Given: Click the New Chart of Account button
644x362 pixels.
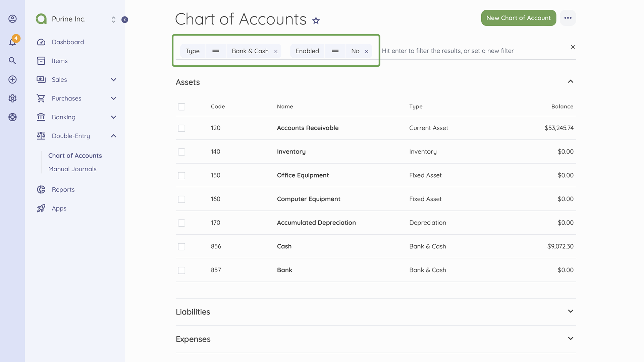Looking at the screenshot, I should pos(518,18).
